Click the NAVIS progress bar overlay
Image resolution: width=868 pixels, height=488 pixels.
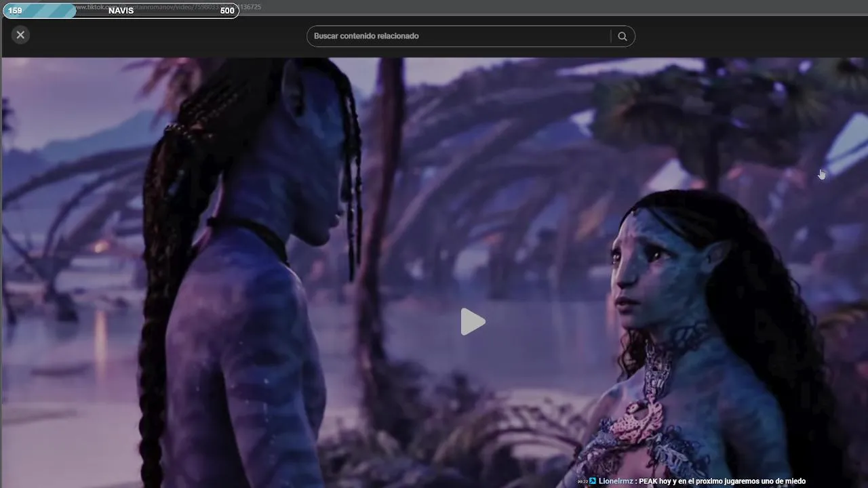[121, 10]
